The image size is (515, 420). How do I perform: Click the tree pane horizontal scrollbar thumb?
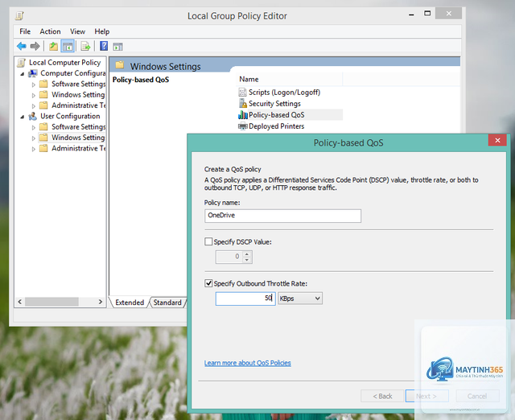[51, 302]
